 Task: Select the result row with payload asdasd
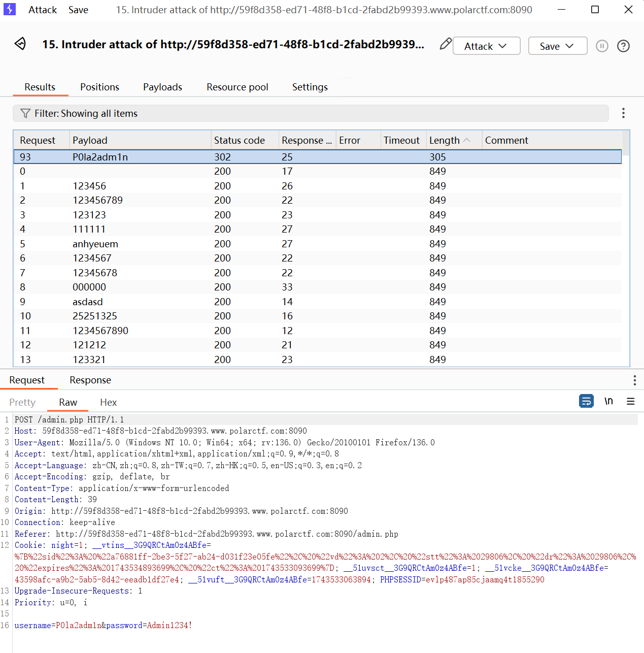coord(318,302)
